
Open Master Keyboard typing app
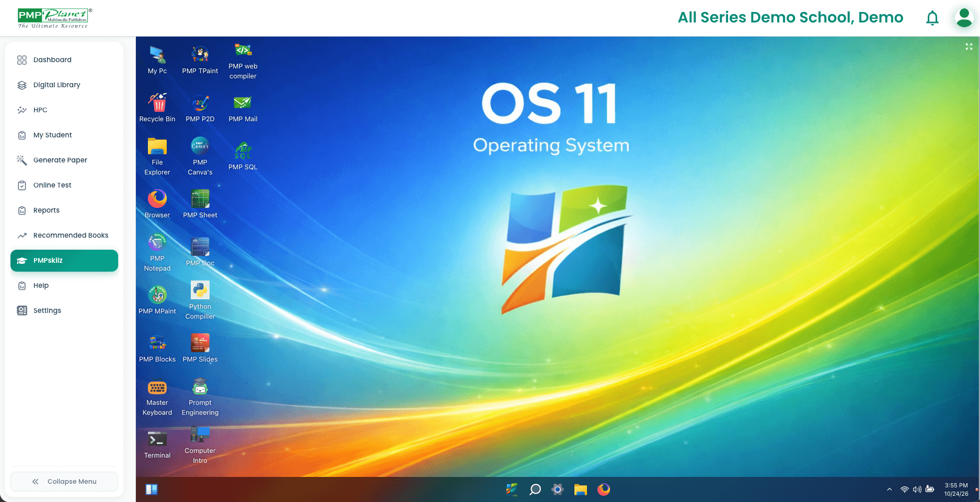[157, 398]
